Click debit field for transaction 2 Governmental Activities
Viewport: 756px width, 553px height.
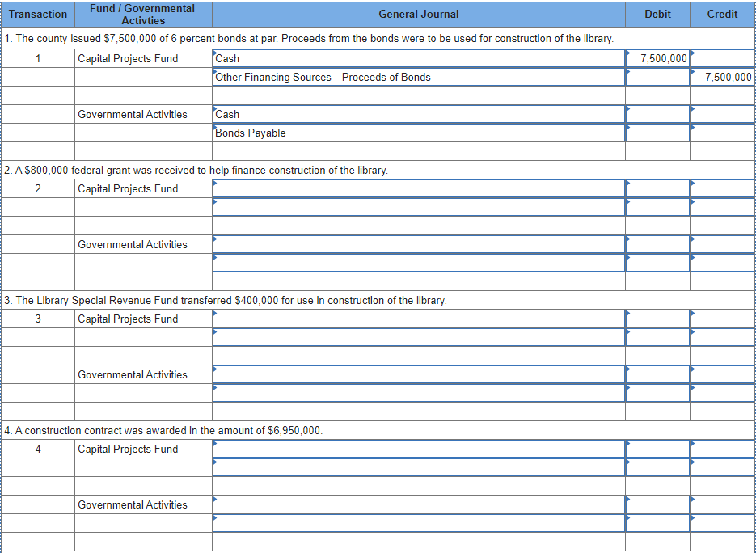[657, 244]
